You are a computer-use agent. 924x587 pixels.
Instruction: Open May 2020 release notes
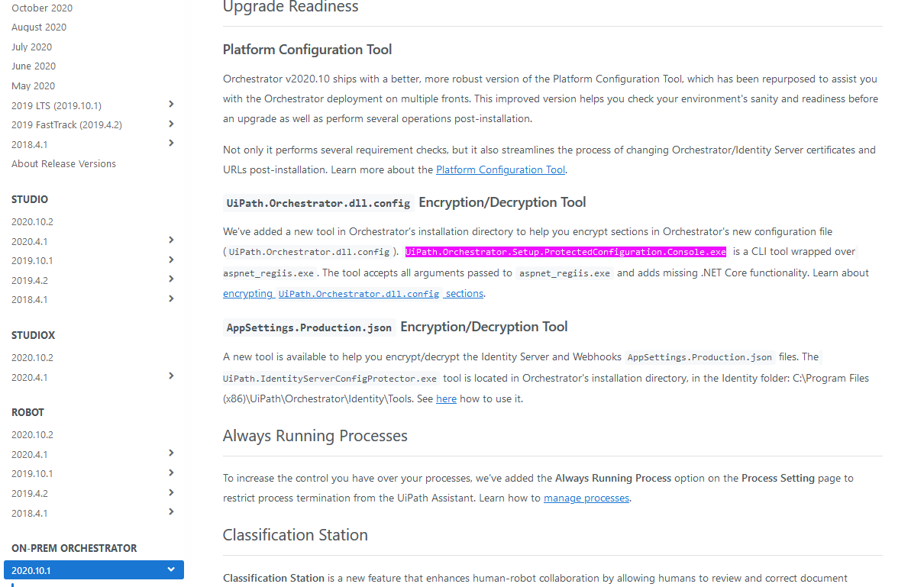pos(33,86)
